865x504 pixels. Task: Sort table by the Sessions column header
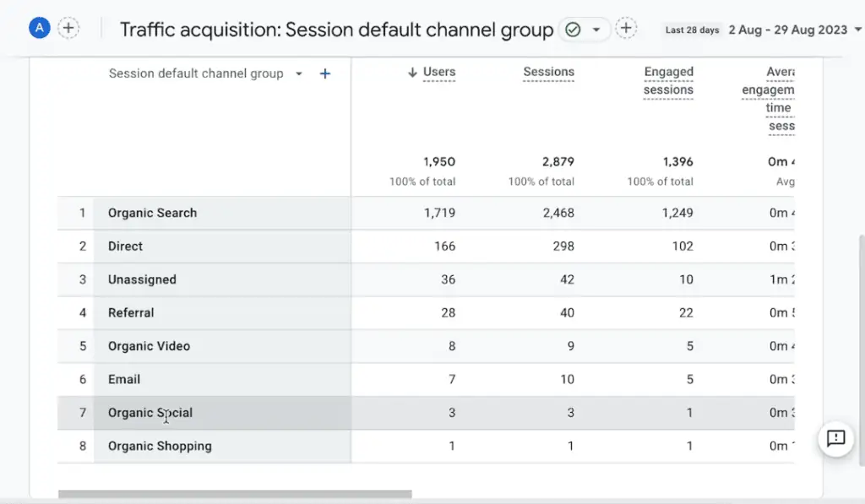coord(548,72)
